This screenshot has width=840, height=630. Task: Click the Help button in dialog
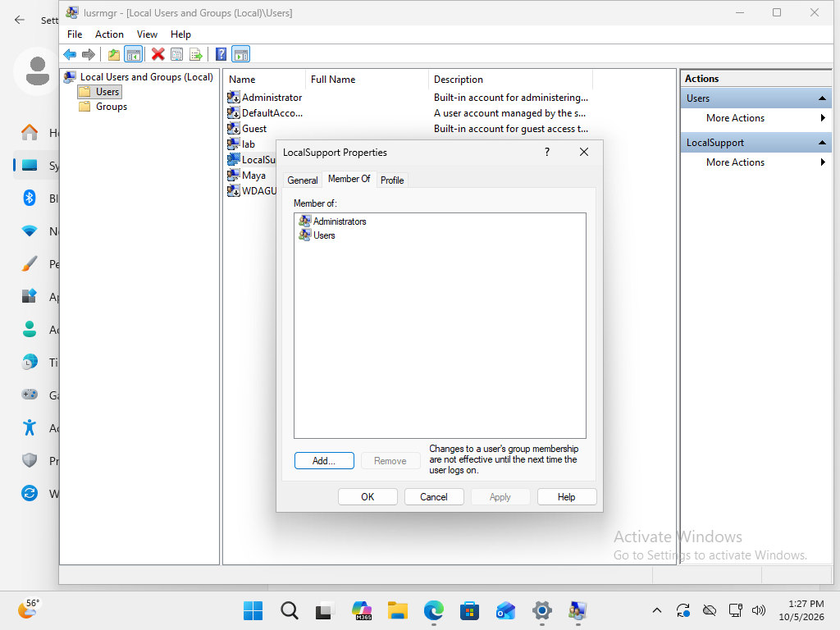tap(567, 496)
